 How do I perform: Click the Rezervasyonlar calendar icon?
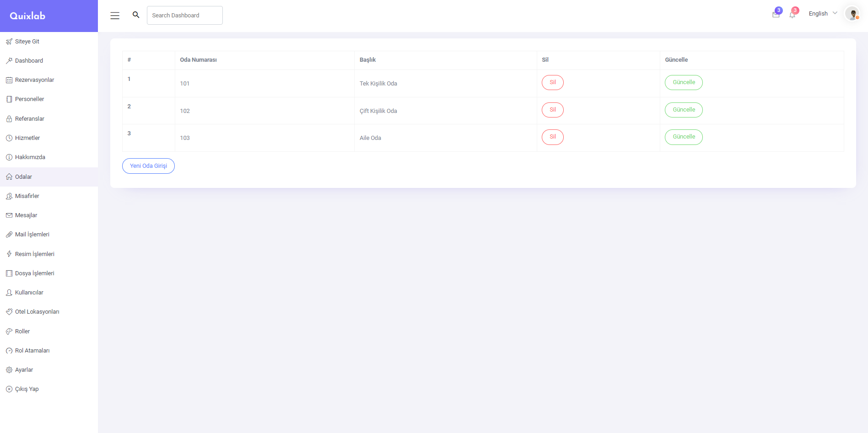pyautogui.click(x=9, y=80)
